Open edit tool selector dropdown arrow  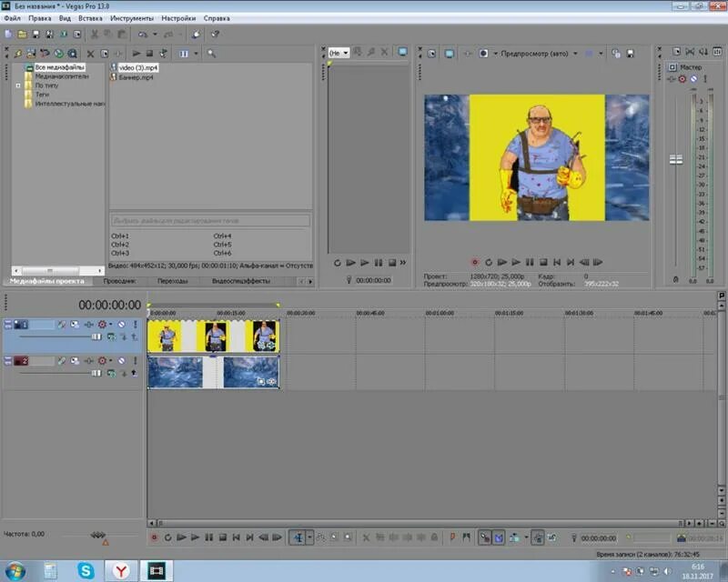pyautogui.click(x=309, y=538)
